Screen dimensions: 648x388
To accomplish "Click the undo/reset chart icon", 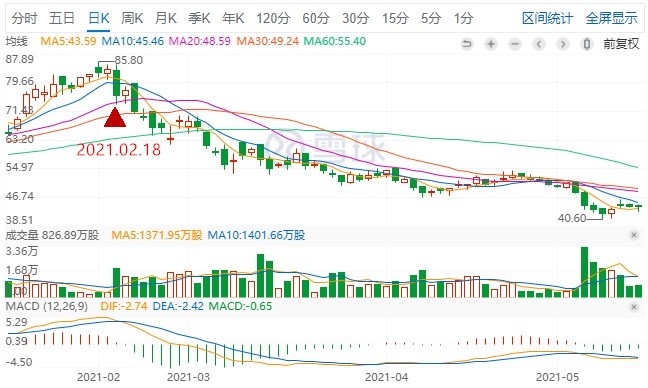I will coord(467,43).
